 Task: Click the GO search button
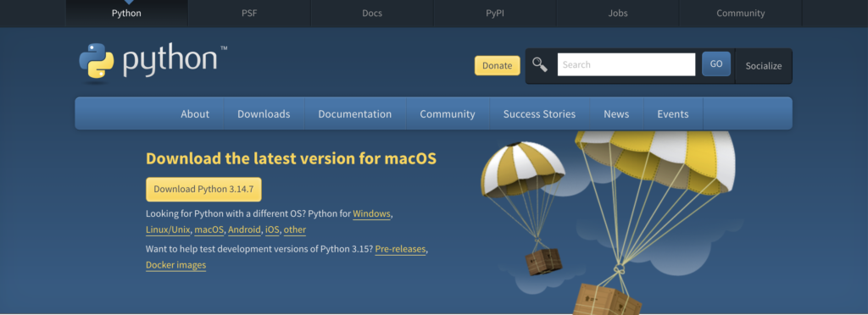(716, 64)
